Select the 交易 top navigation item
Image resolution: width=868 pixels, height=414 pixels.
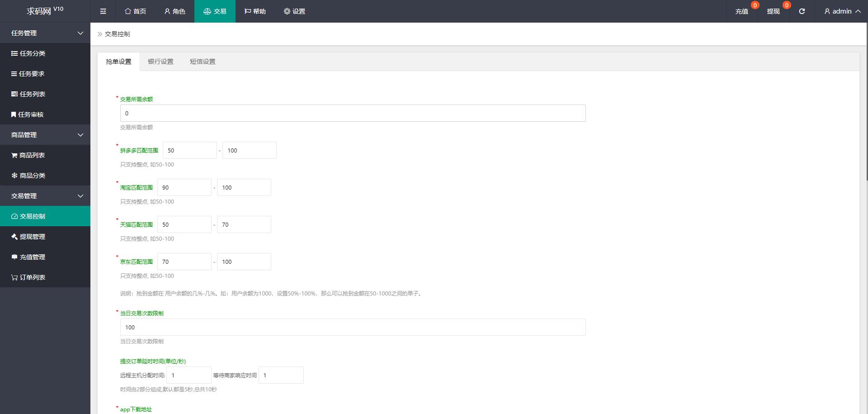pyautogui.click(x=215, y=11)
